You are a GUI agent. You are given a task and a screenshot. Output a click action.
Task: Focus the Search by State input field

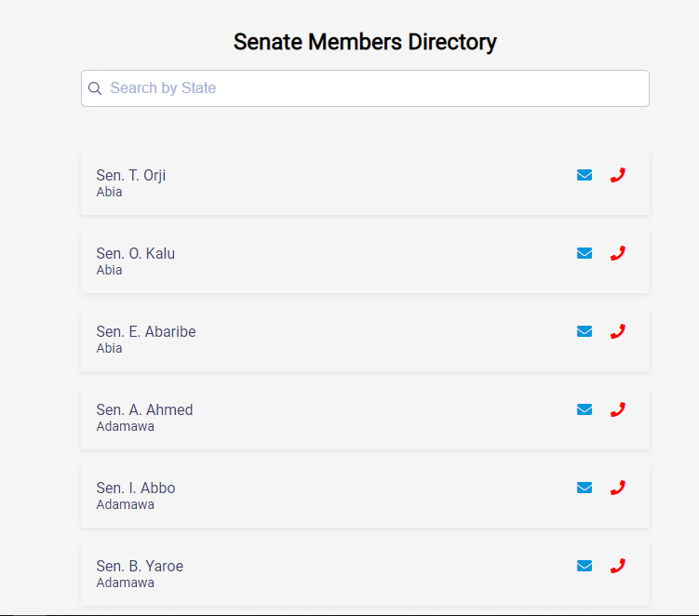[372, 88]
